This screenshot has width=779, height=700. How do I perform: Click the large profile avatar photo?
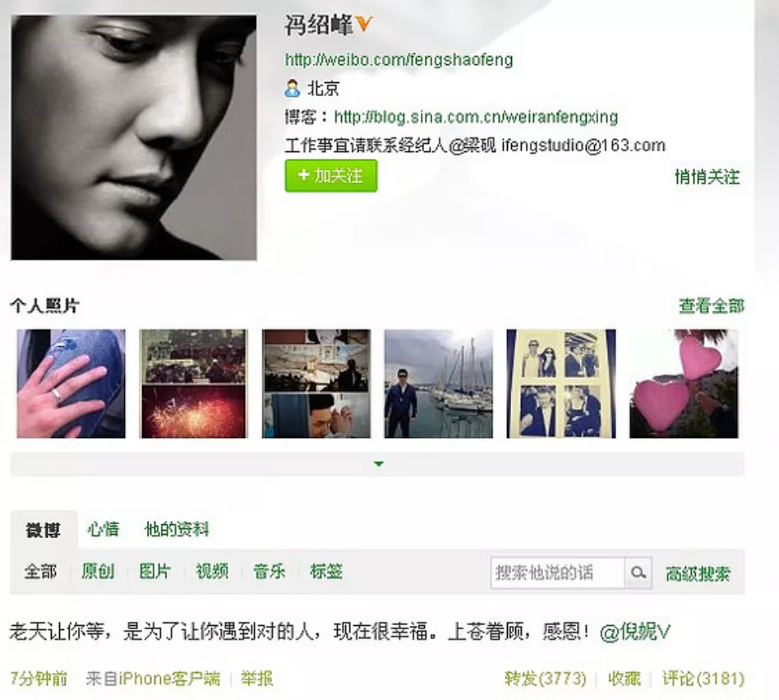click(134, 137)
